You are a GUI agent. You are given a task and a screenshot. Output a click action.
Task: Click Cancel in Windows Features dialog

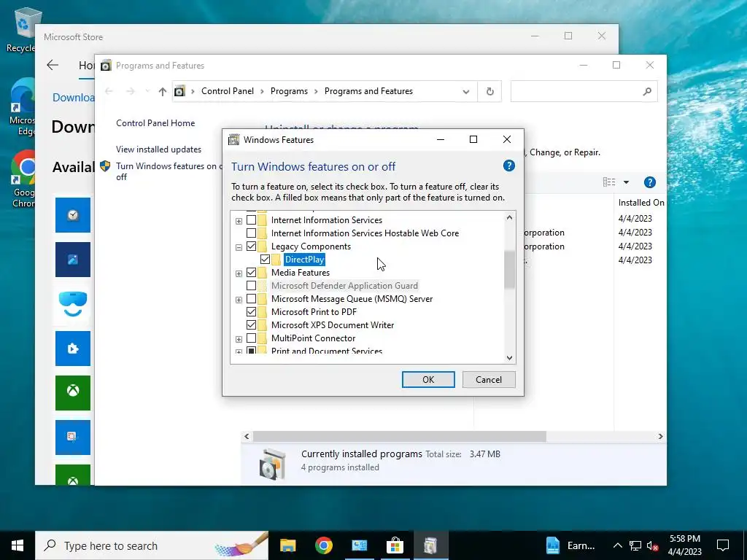pyautogui.click(x=489, y=379)
